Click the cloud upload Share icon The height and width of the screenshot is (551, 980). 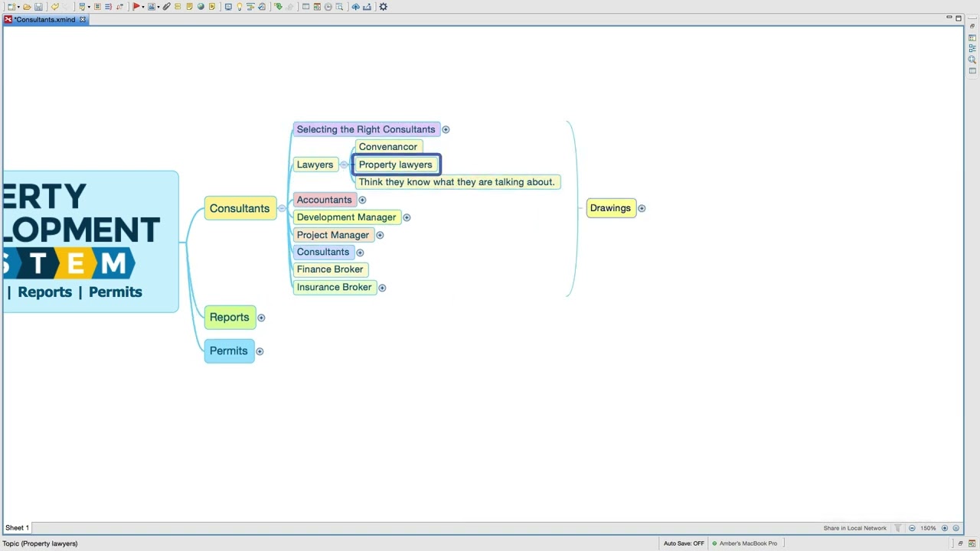click(356, 7)
